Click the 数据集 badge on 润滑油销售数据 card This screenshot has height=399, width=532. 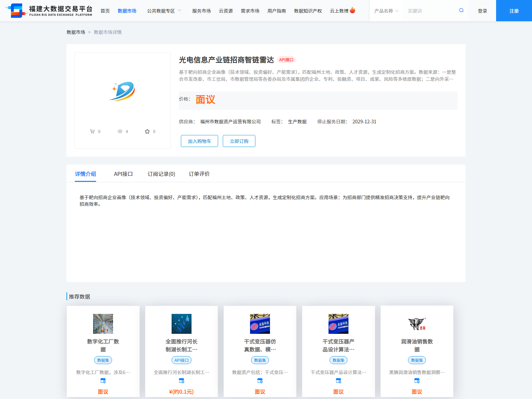(x=417, y=360)
